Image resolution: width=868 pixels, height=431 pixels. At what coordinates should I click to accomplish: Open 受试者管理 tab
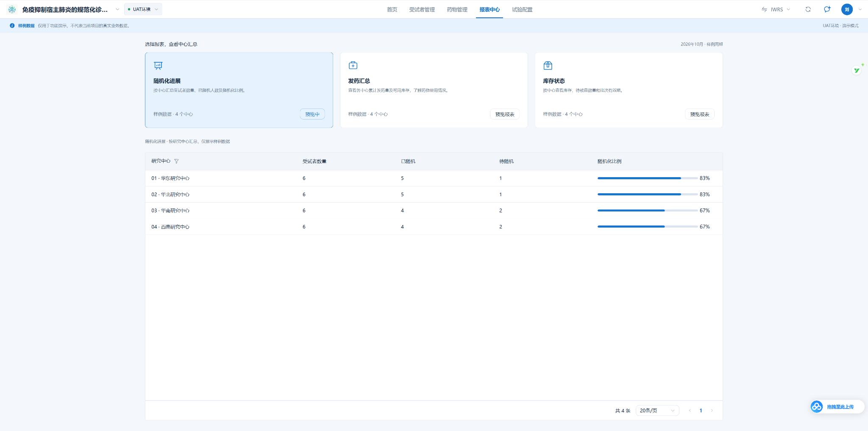422,9
